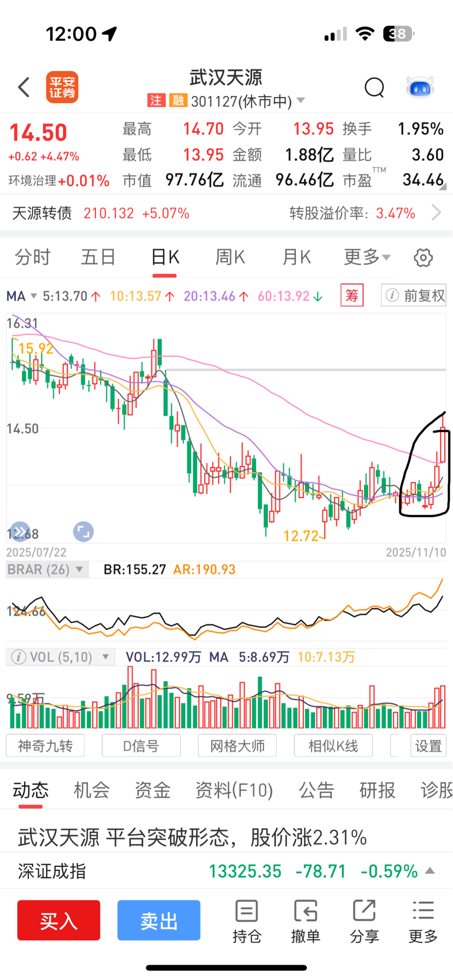Open news 武汉天源 平台突破形态 headline
The image size is (453, 980).
pos(193,837)
